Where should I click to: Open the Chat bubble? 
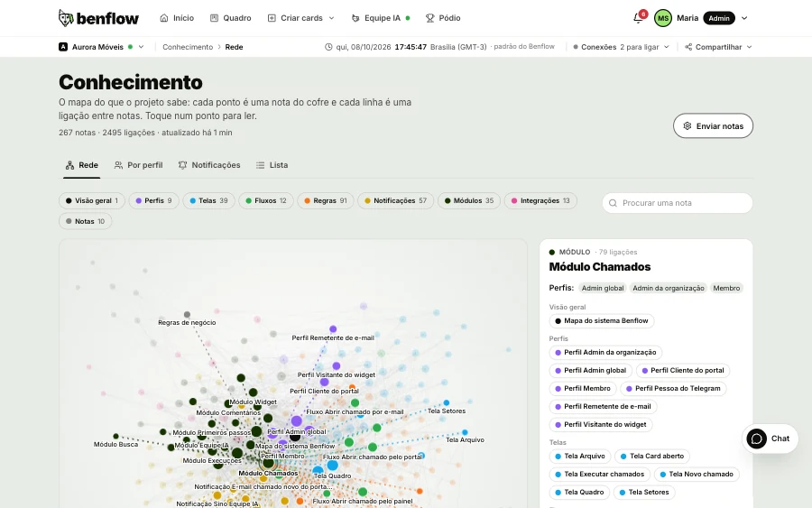[x=770, y=439]
